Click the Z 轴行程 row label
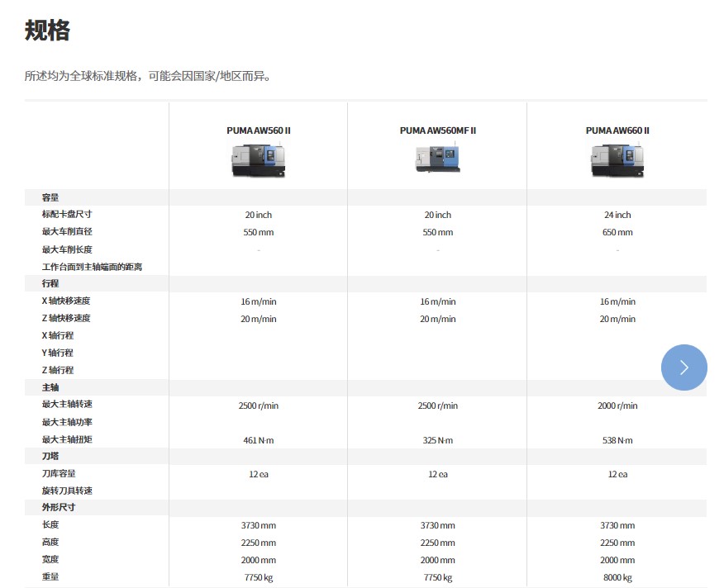The height and width of the screenshot is (588, 724). (58, 370)
